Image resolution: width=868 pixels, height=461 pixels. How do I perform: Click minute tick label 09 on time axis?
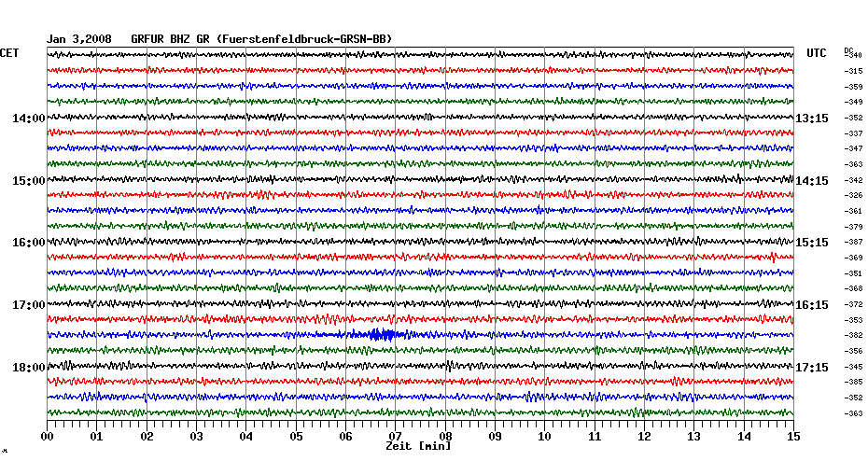[x=495, y=436]
